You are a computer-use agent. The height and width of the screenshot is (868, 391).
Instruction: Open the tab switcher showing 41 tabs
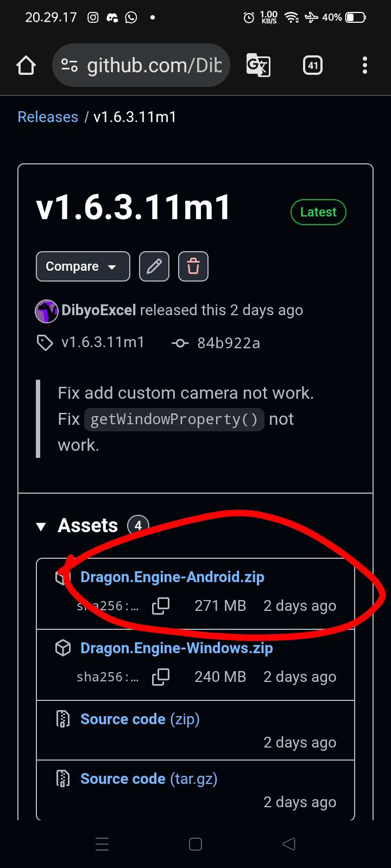(x=312, y=66)
